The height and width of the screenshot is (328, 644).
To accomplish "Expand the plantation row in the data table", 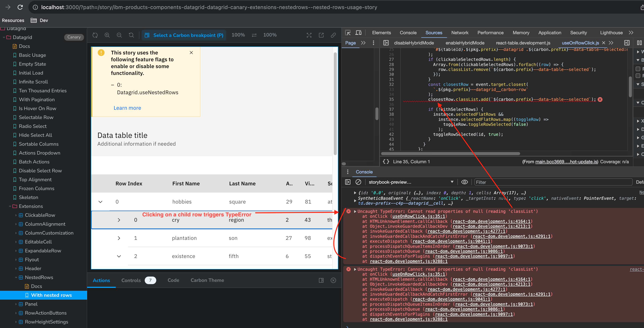I will (119, 238).
